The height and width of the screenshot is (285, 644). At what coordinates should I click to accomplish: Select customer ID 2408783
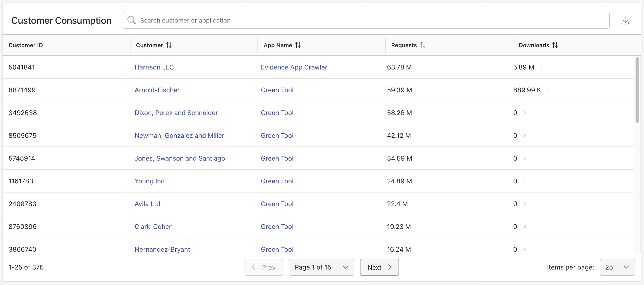[x=22, y=204]
